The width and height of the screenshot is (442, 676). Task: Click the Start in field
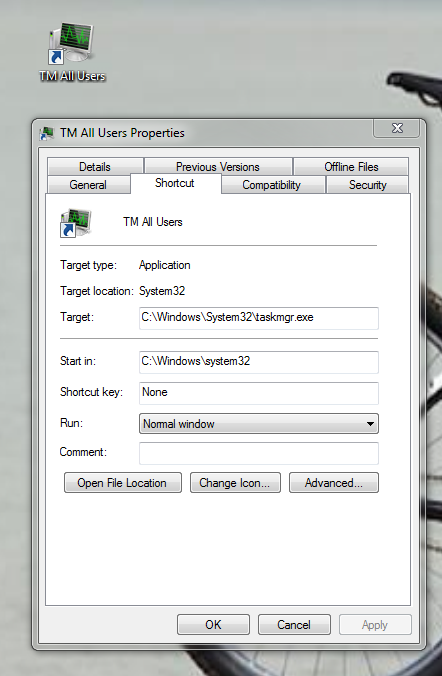point(259,362)
